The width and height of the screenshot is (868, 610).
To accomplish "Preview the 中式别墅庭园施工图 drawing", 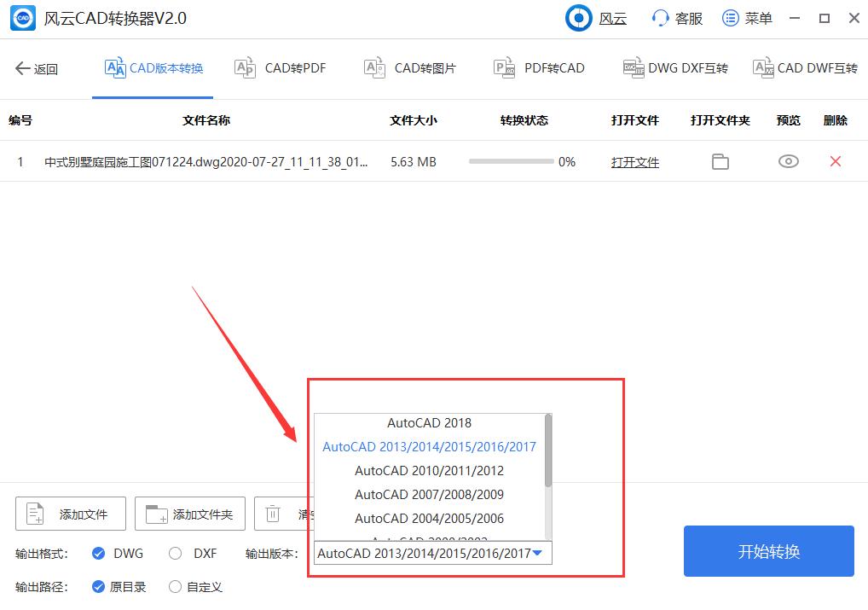I will 787,161.
